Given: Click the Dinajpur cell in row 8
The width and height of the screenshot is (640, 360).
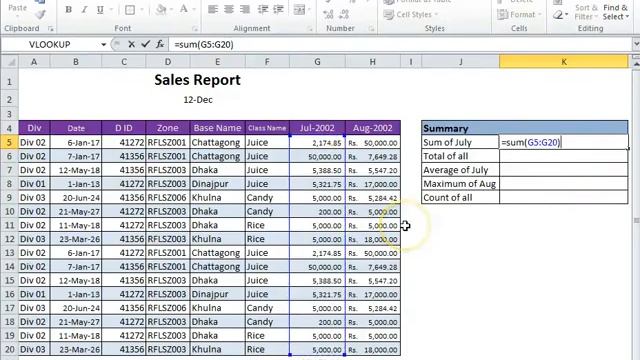Looking at the screenshot, I should point(218,184).
